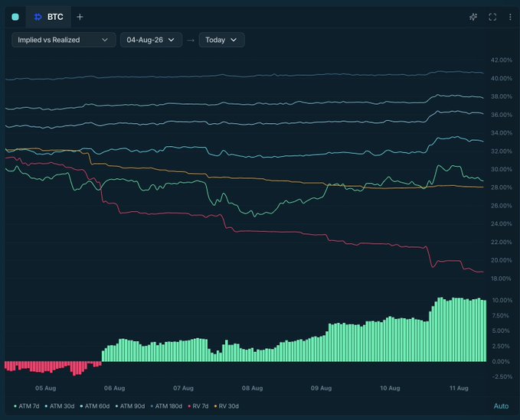Toggle RV 7d series in legend
The width and height of the screenshot is (520, 420).
[x=198, y=406]
